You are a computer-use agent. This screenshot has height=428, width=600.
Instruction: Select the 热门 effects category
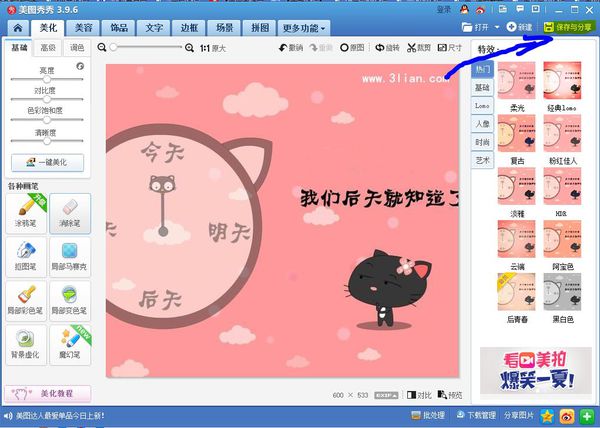tap(482, 69)
